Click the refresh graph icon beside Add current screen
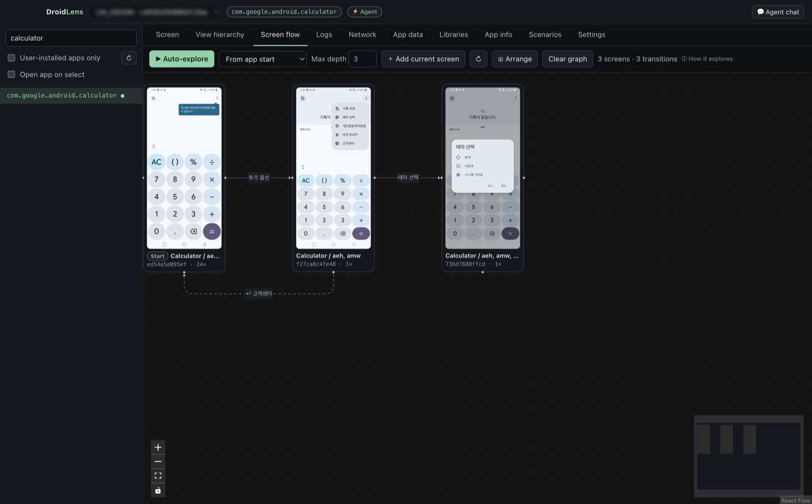 (x=478, y=59)
